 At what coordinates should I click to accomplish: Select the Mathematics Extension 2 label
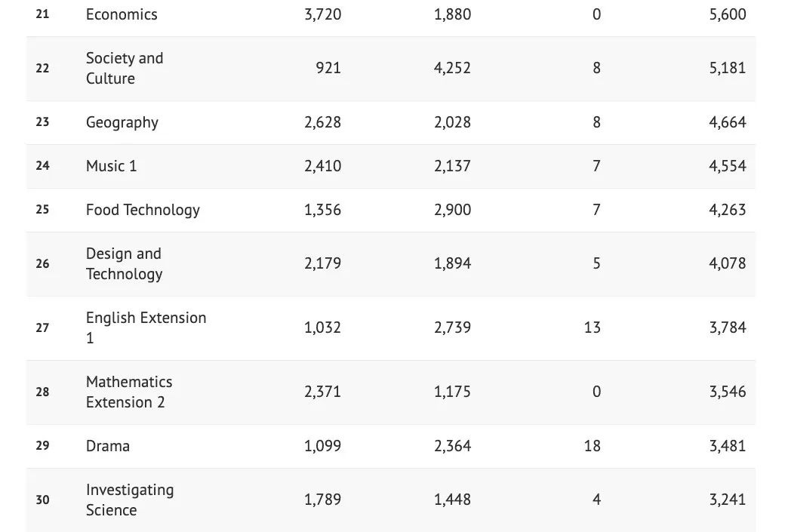coord(129,392)
